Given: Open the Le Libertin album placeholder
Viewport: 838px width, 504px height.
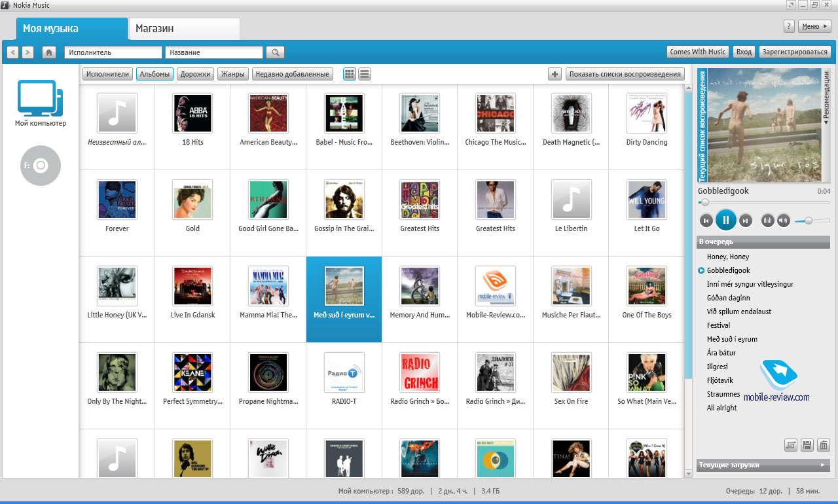Looking at the screenshot, I should (x=571, y=199).
